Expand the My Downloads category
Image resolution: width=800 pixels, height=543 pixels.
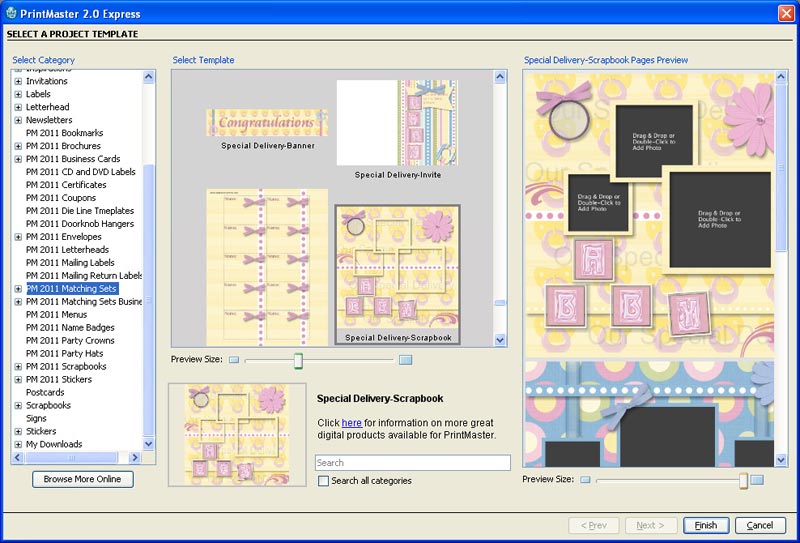[x=18, y=445]
